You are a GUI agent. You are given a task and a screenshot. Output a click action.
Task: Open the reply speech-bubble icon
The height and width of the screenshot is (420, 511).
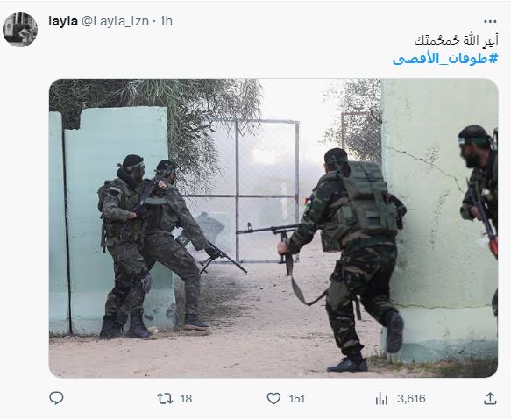pyautogui.click(x=56, y=398)
